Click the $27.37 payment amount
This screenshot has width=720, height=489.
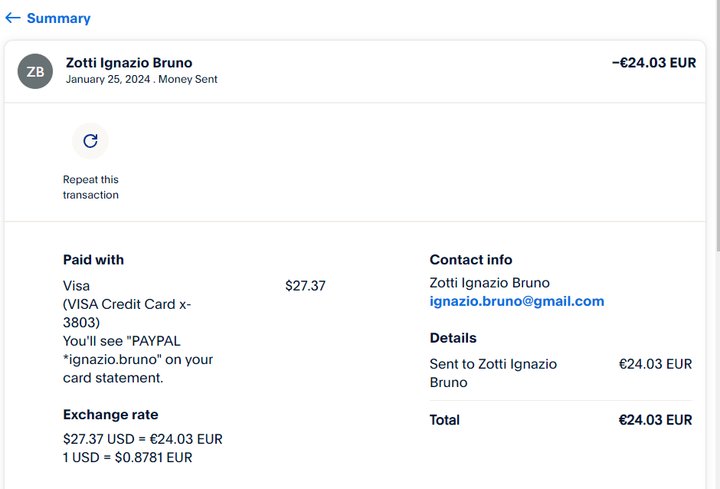(x=305, y=286)
